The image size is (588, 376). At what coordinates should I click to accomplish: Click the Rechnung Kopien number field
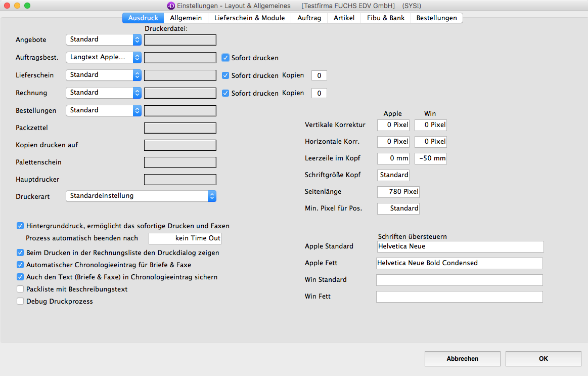tap(319, 93)
